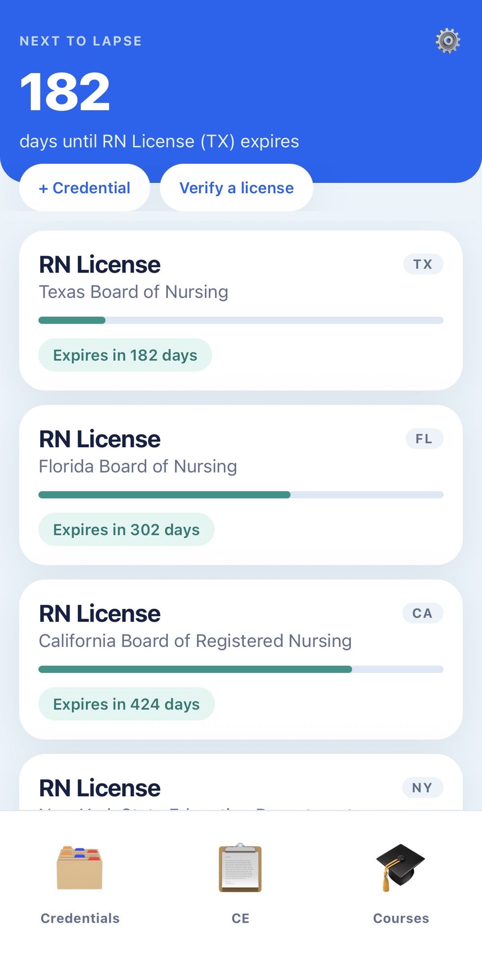Switch to the Courses tab label

click(x=401, y=918)
